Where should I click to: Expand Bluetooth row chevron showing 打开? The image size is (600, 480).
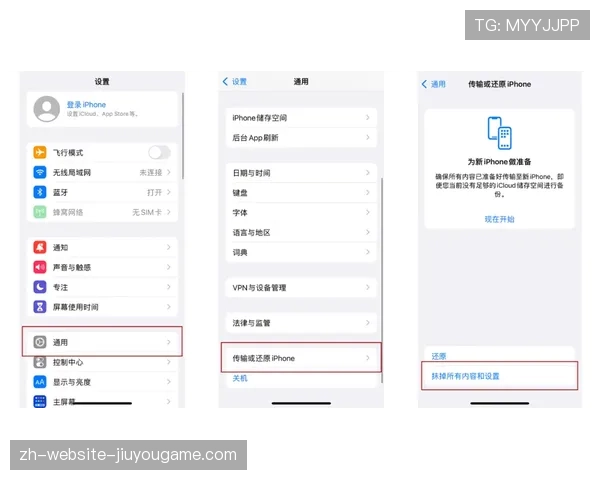coord(169,192)
